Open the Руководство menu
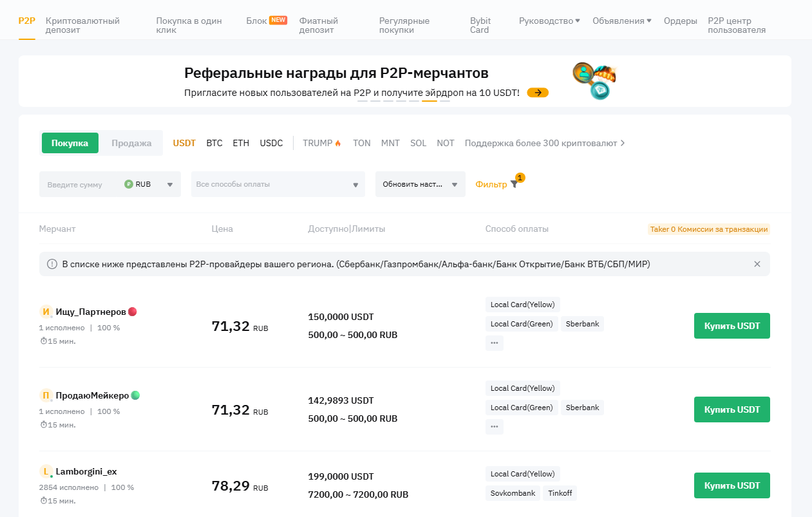Image resolution: width=812 pixels, height=517 pixels. click(549, 21)
